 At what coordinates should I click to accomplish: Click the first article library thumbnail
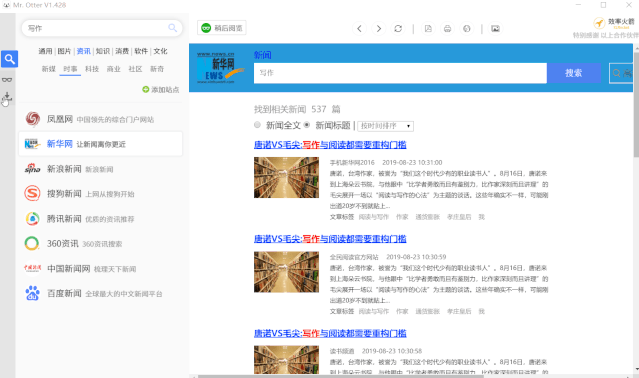(286, 178)
